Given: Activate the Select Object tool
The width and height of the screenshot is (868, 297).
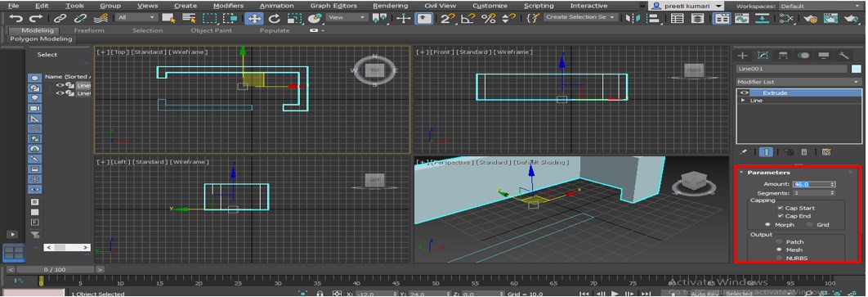Looking at the screenshot, I should tap(168, 18).
